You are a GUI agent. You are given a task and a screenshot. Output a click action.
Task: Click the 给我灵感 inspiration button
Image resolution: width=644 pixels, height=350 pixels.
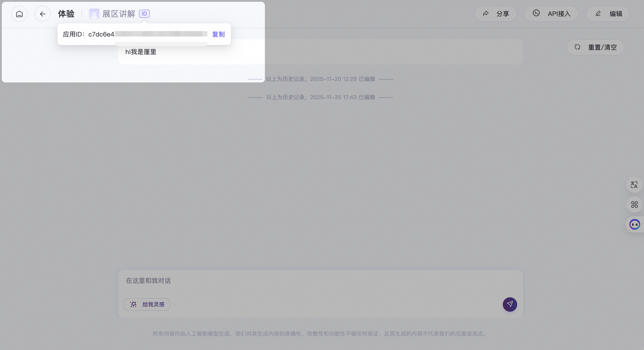147,304
